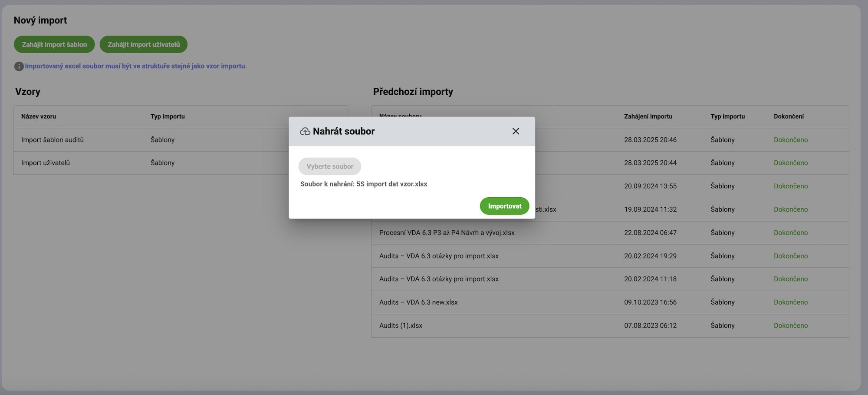Select the Import uživatelů template row
Screen dimensions: 868x395
46,163
